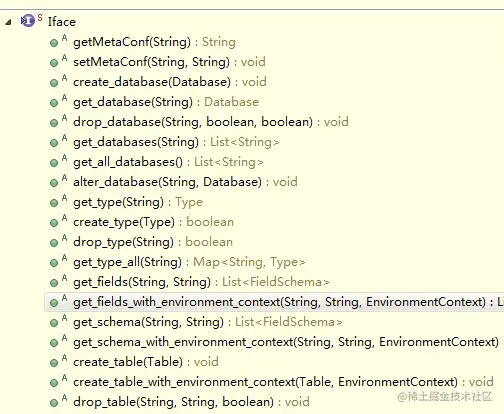Screen dimensions: 504x414
Task: Select create_type(Type) boolean method
Action: [x=153, y=222]
